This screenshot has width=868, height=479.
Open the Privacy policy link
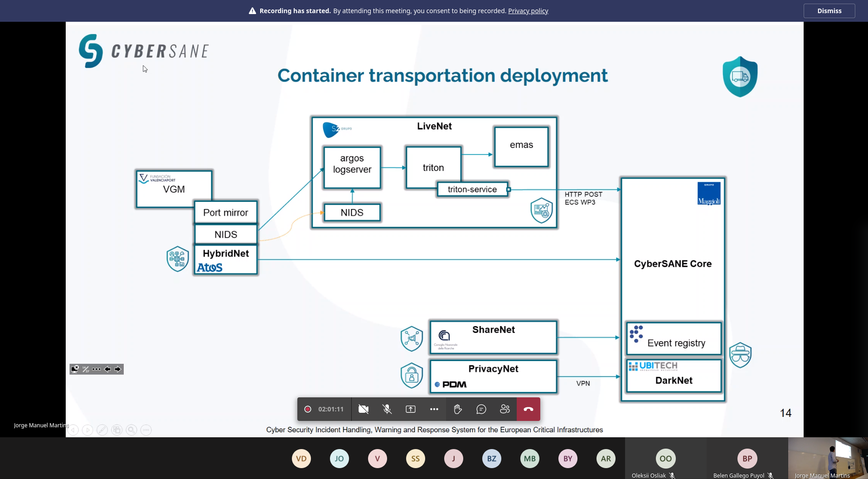[528, 11]
